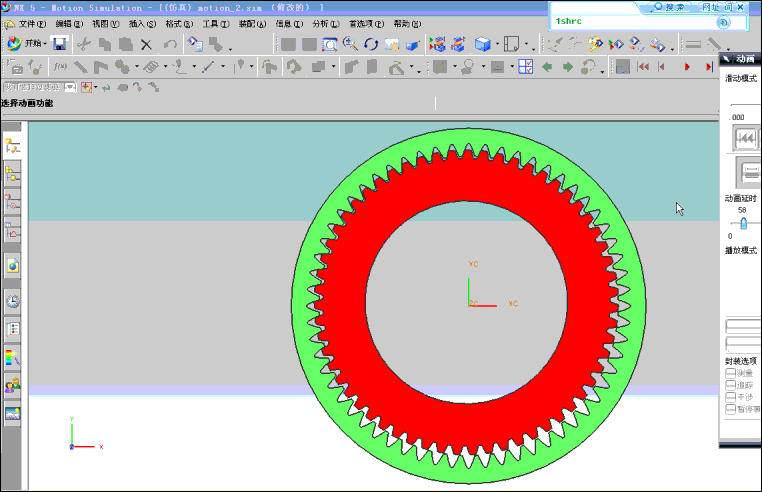Open the 格式 (Format) menu
The width and height of the screenshot is (762, 492).
click(x=179, y=24)
